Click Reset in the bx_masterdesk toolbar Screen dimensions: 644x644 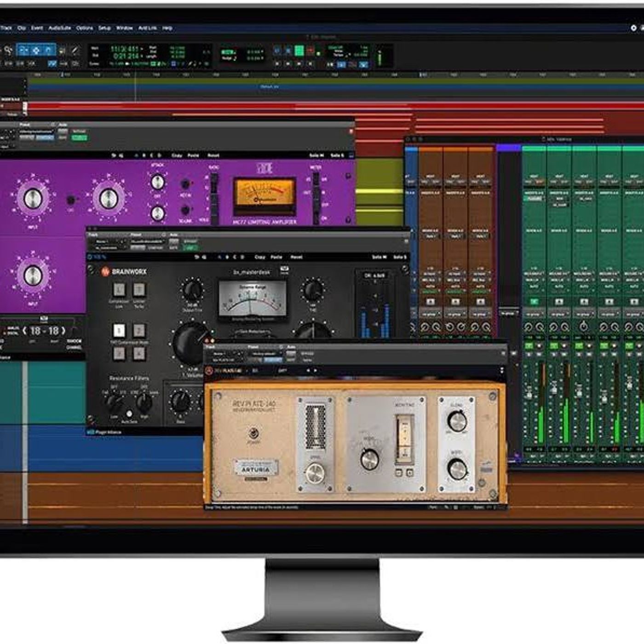(296, 257)
